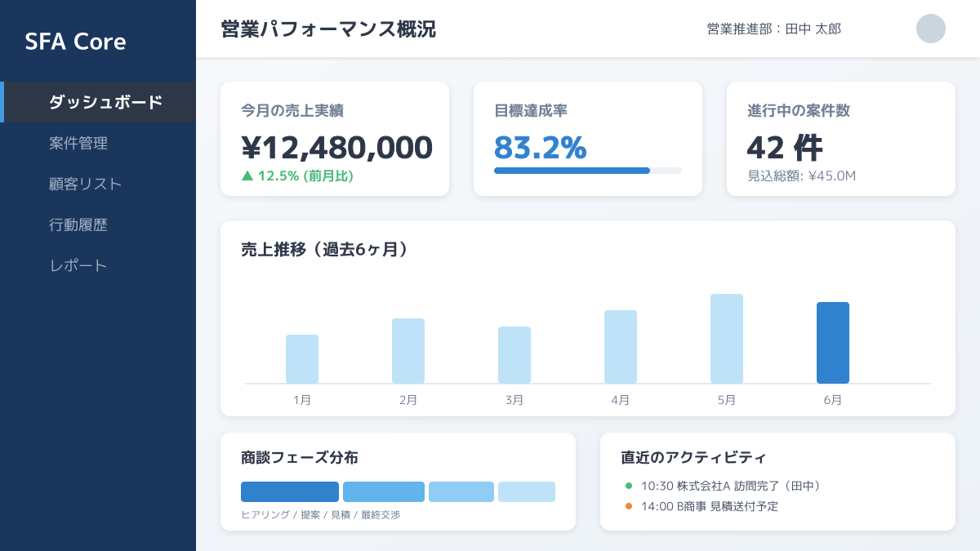Click the dark blue 6月 bar
This screenshot has width=980, height=551.
(832, 343)
